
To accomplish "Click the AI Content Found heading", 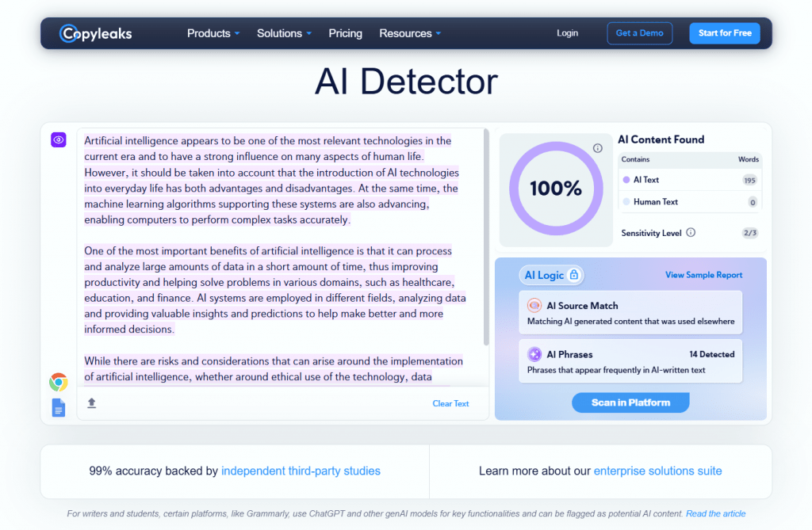I will pyautogui.click(x=661, y=139).
